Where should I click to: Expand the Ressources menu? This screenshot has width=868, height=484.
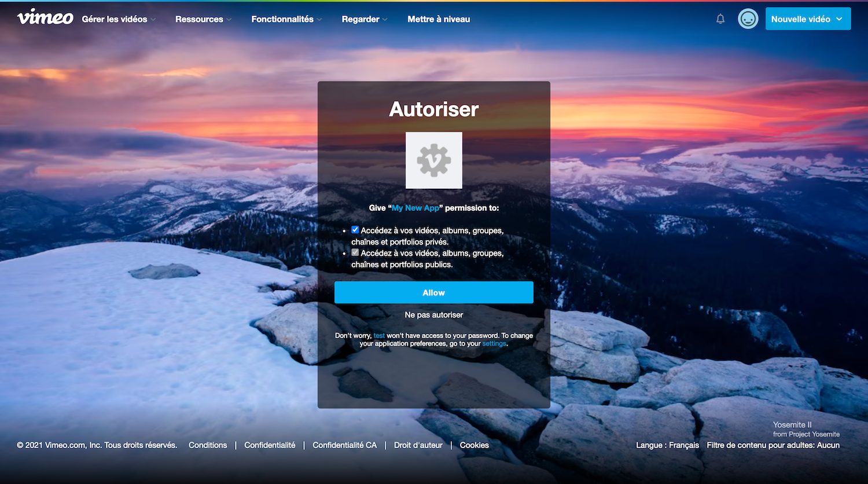tap(203, 19)
